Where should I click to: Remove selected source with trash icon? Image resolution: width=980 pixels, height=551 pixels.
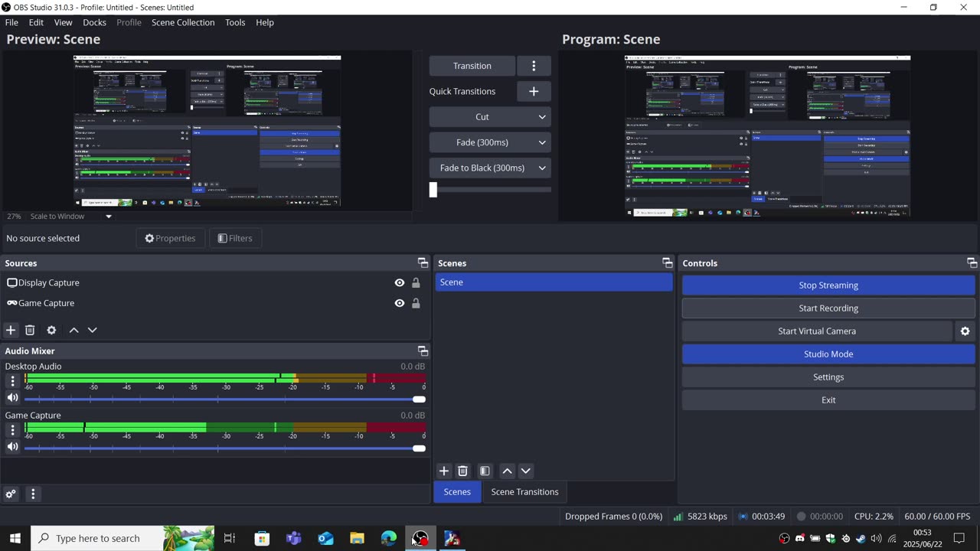point(30,330)
